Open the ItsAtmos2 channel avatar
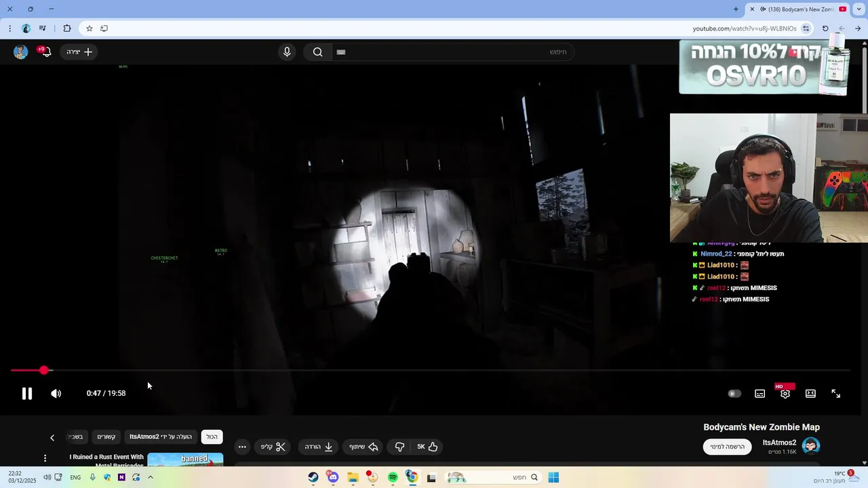Image resolution: width=868 pixels, height=488 pixels. [811, 446]
